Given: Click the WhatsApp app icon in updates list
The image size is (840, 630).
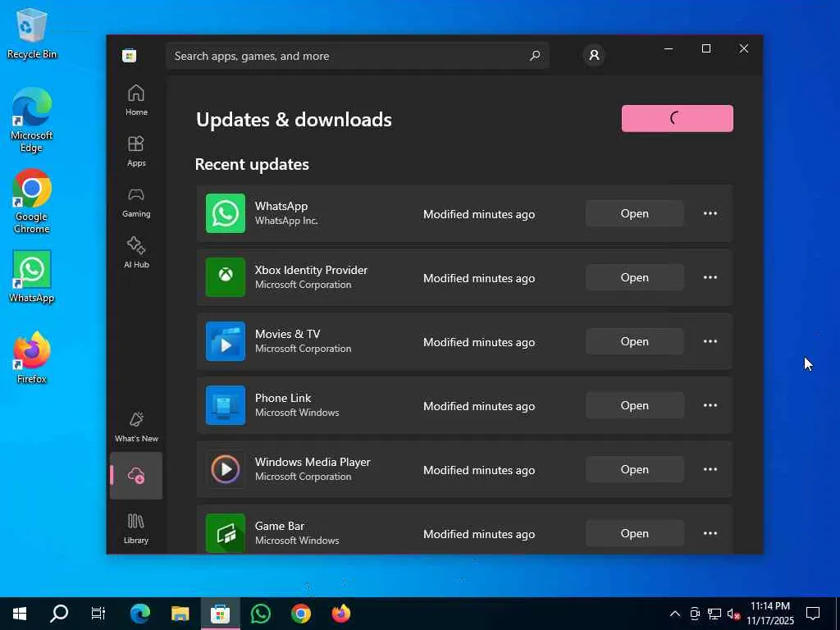Looking at the screenshot, I should click(x=226, y=213).
